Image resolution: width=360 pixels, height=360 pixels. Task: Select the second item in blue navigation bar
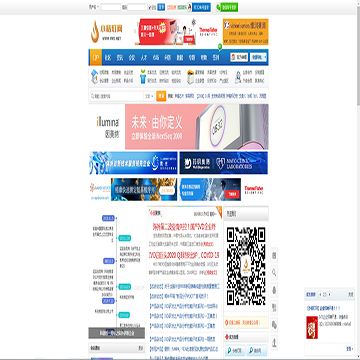point(107,58)
